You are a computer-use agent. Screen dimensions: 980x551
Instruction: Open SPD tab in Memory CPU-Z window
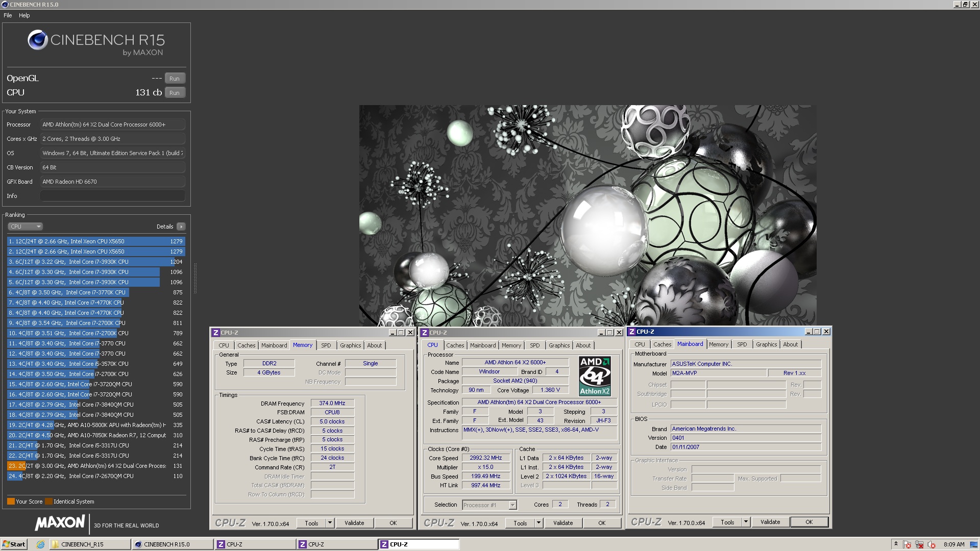(326, 345)
